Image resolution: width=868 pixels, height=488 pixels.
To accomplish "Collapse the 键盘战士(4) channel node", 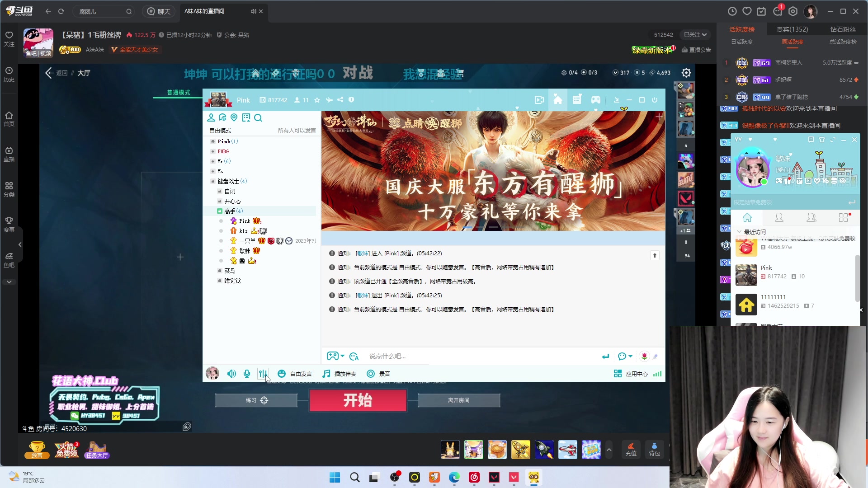I will (212, 181).
